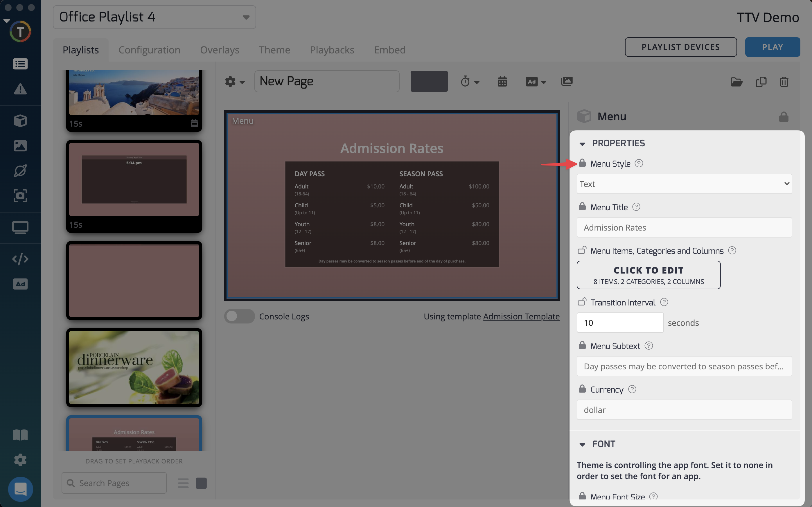Select the Theme tab
The width and height of the screenshot is (812, 507).
click(x=274, y=49)
